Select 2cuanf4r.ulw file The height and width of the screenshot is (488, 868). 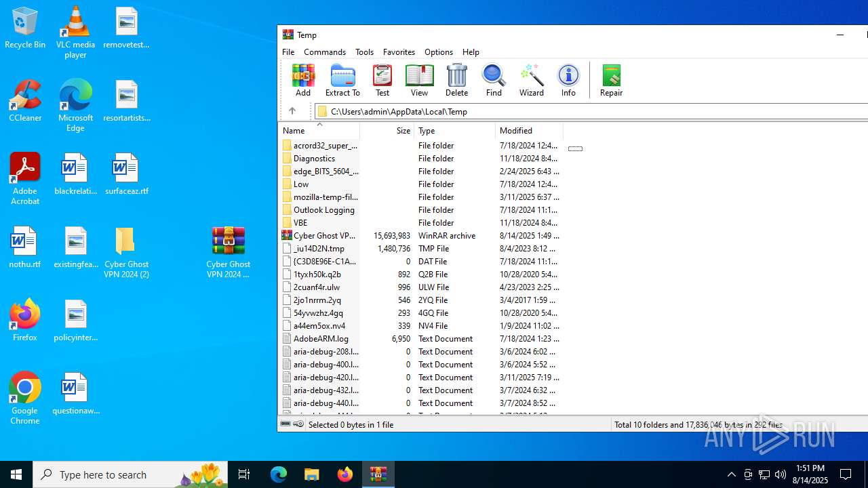click(420, 287)
